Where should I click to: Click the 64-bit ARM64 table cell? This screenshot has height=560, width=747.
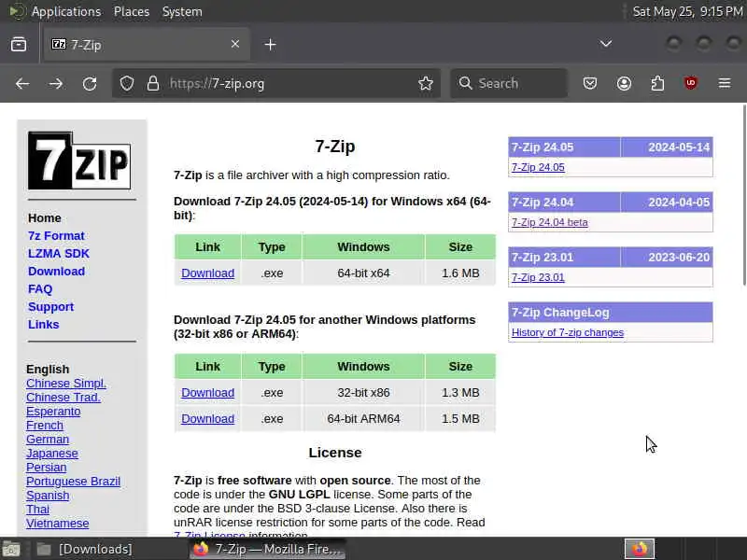[363, 419]
